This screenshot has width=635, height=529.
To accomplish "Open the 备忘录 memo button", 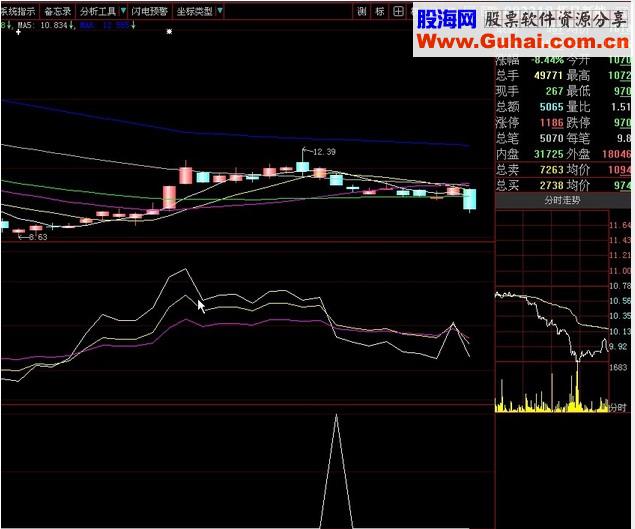I will tap(58, 11).
